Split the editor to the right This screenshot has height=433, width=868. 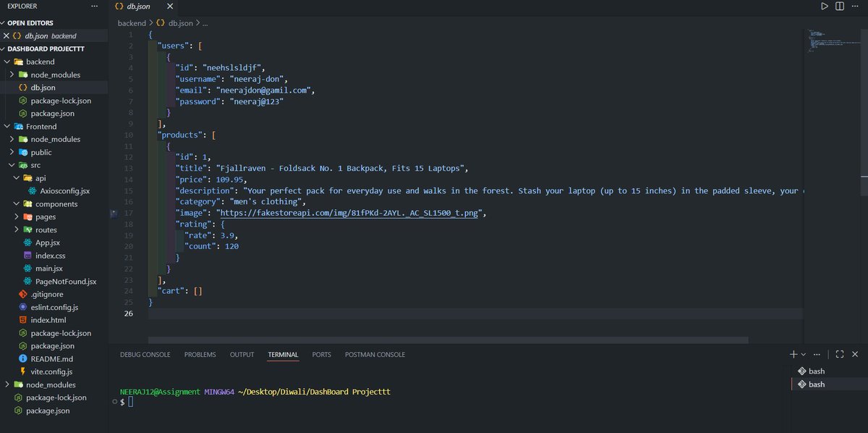840,6
